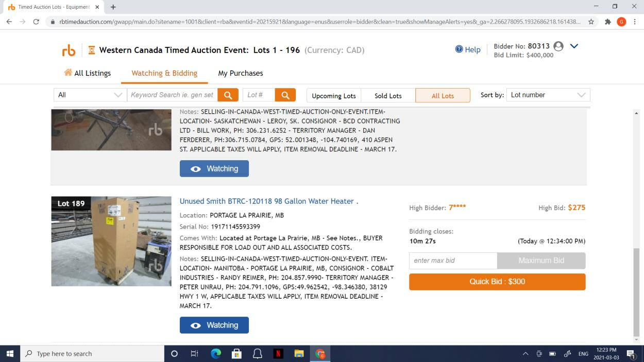Toggle Watching button on Lot 189
The height and width of the screenshot is (362, 644).
(214, 325)
